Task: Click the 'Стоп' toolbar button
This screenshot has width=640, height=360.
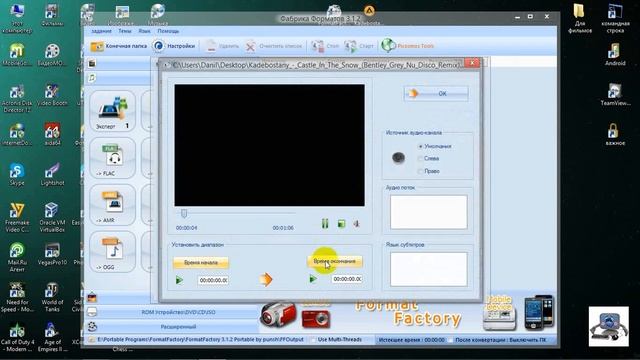Action: [325, 46]
